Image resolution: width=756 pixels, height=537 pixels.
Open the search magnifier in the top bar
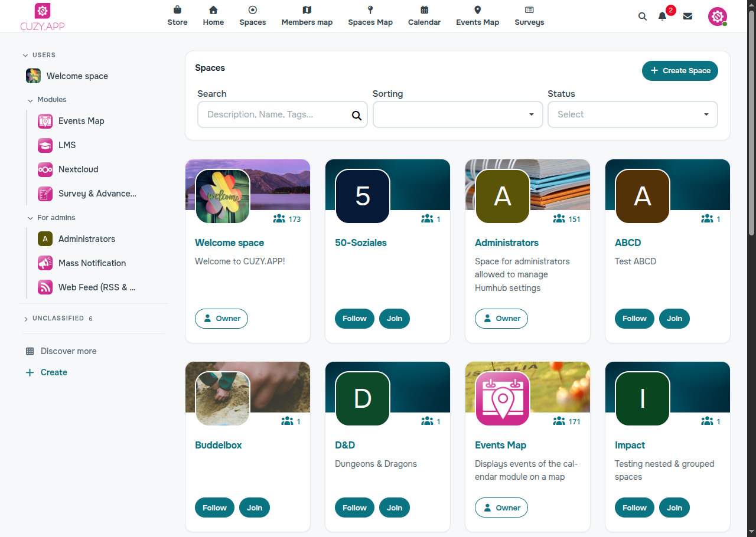tap(643, 17)
